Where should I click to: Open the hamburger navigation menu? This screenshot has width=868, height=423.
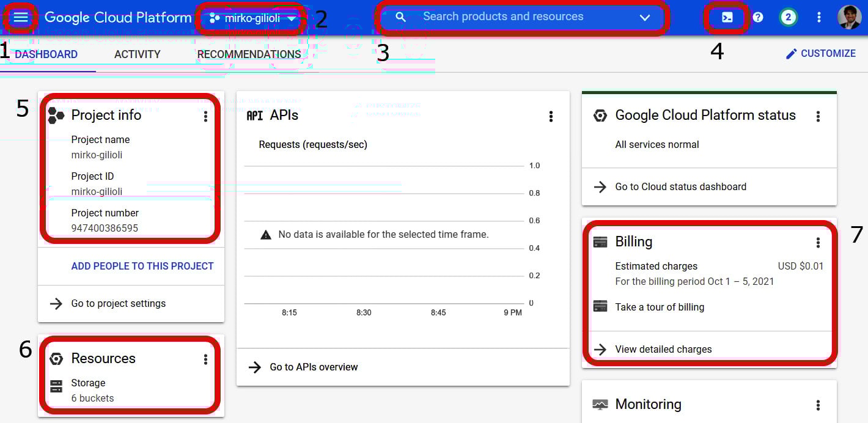coord(21,17)
